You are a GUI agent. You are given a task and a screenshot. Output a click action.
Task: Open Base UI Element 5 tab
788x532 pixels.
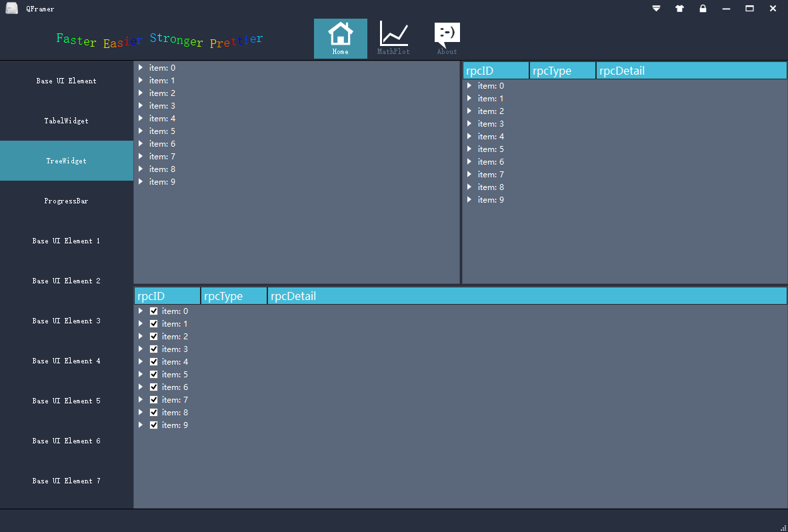pyautogui.click(x=67, y=401)
